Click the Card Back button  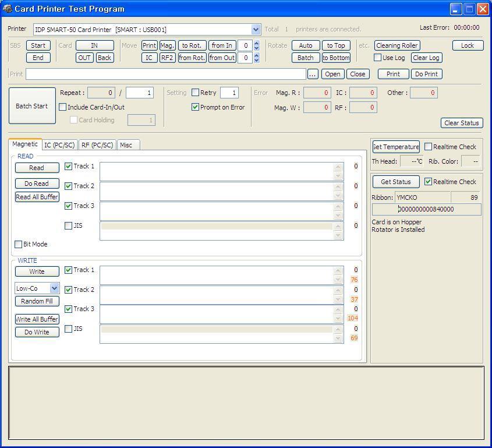[x=104, y=58]
